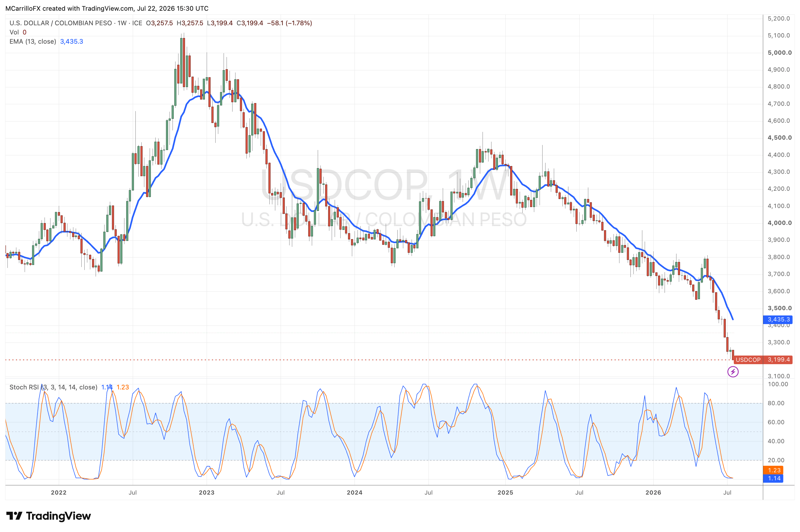Click the Vol 0 legend entry

pyautogui.click(x=18, y=32)
